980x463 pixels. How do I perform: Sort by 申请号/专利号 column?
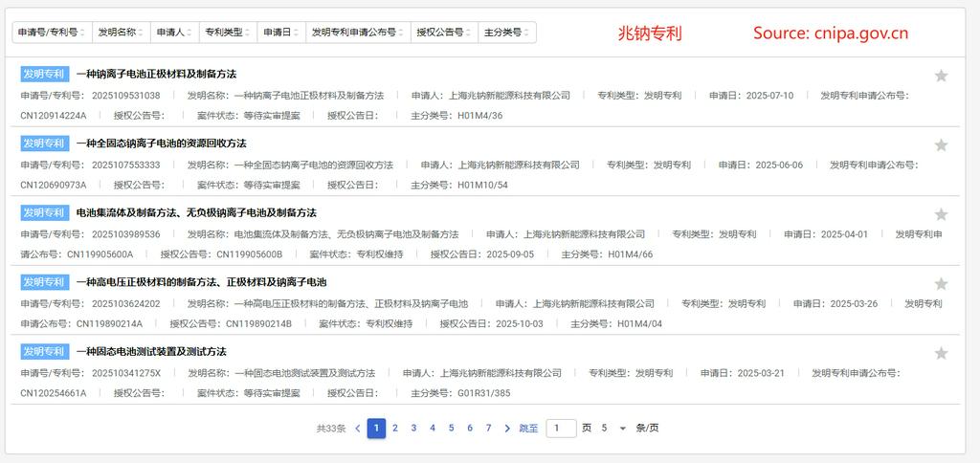coord(52,33)
